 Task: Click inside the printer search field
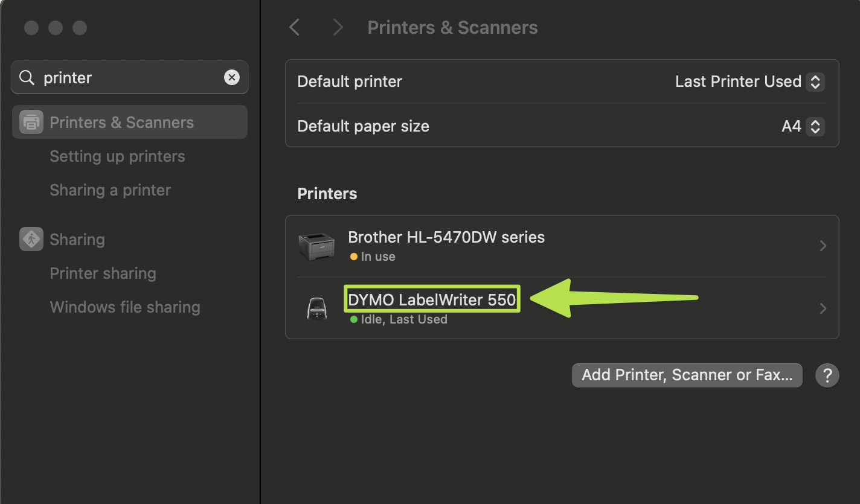tap(121, 77)
